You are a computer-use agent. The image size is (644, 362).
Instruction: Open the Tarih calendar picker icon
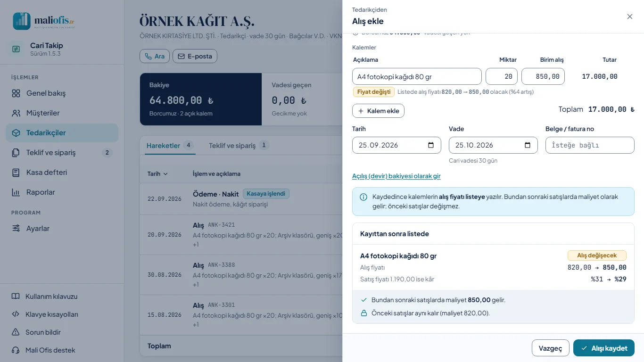[431, 145]
